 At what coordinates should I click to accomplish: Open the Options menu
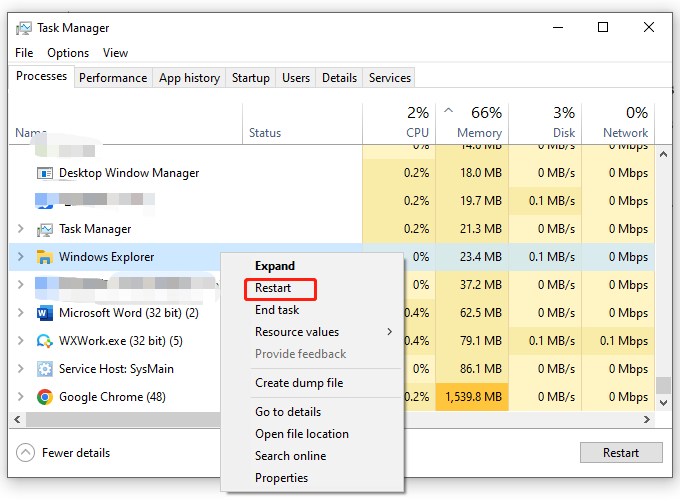tap(68, 53)
